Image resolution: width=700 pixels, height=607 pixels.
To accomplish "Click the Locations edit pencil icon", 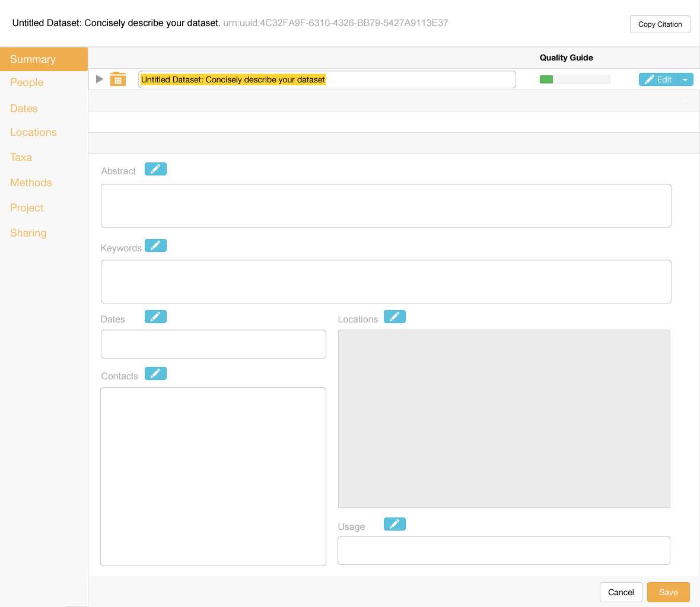I will (x=394, y=317).
